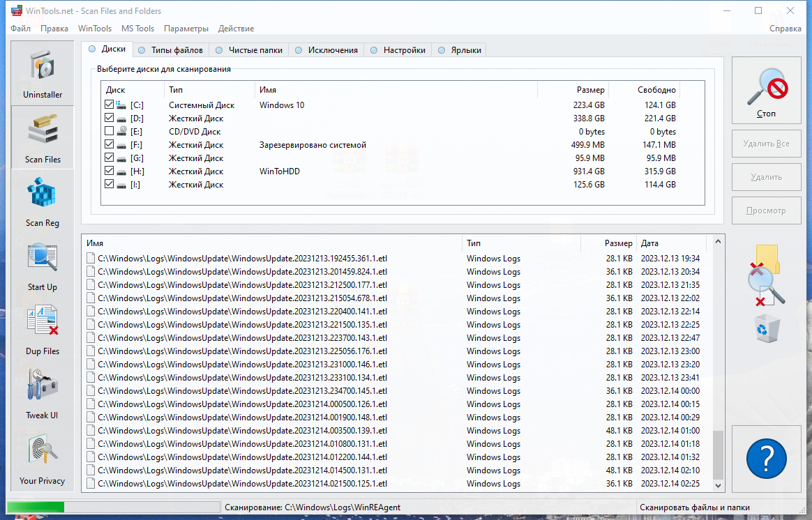Open the WinTools menu

pos(95,29)
